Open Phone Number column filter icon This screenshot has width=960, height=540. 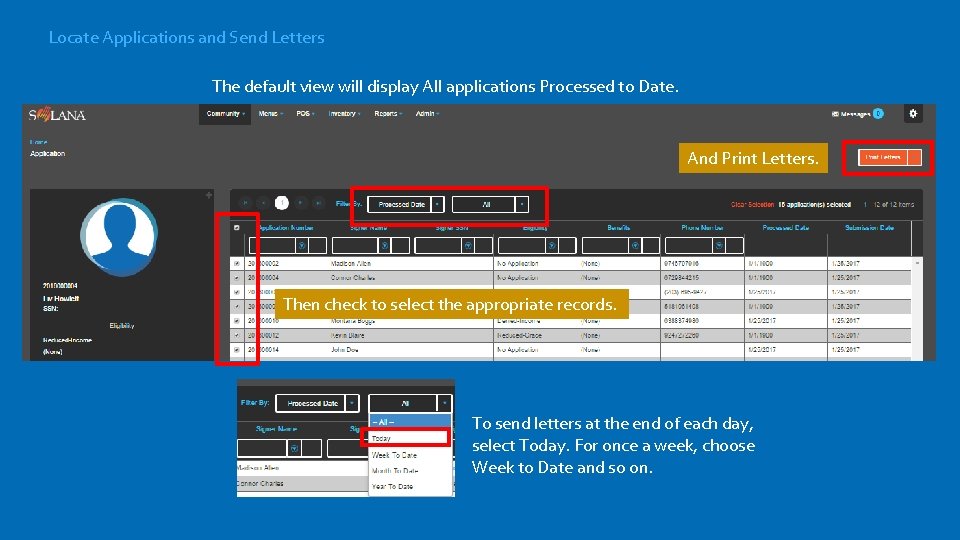[x=719, y=246]
